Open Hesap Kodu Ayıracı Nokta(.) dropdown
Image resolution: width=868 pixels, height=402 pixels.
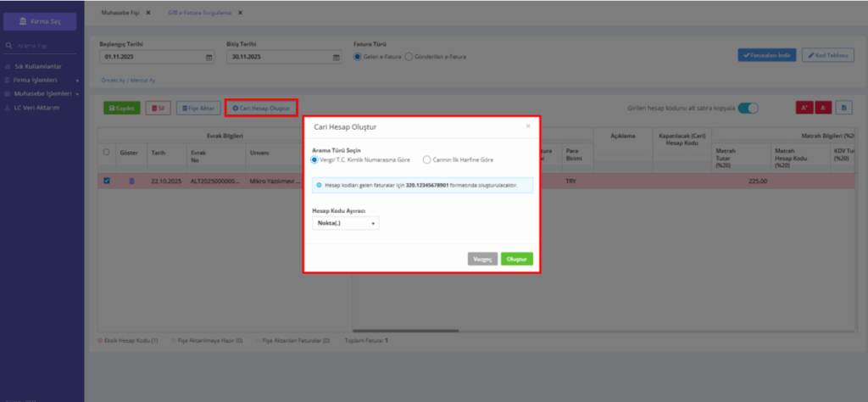coord(346,223)
